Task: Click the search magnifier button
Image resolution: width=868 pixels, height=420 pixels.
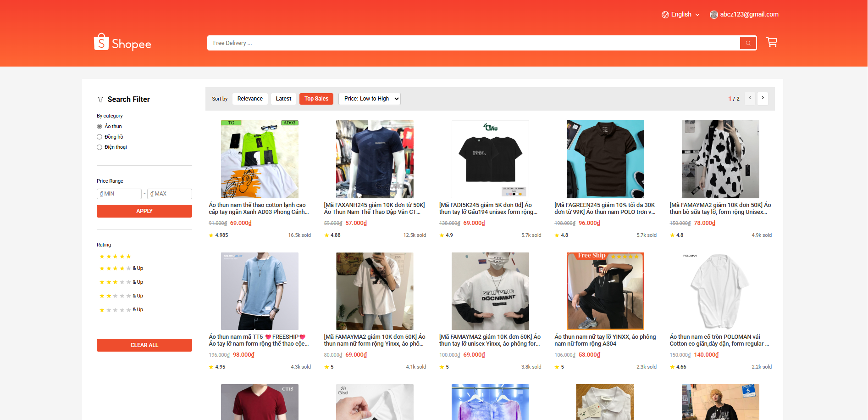Action: 748,43
